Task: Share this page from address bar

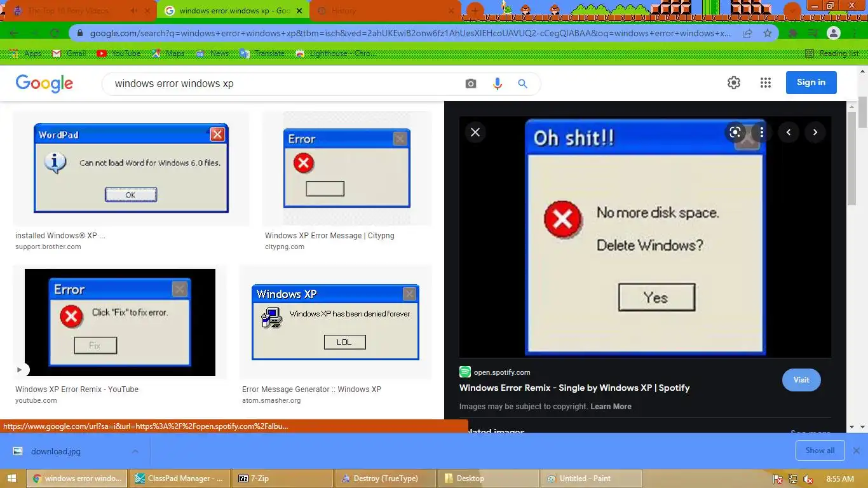Action: 747,33
